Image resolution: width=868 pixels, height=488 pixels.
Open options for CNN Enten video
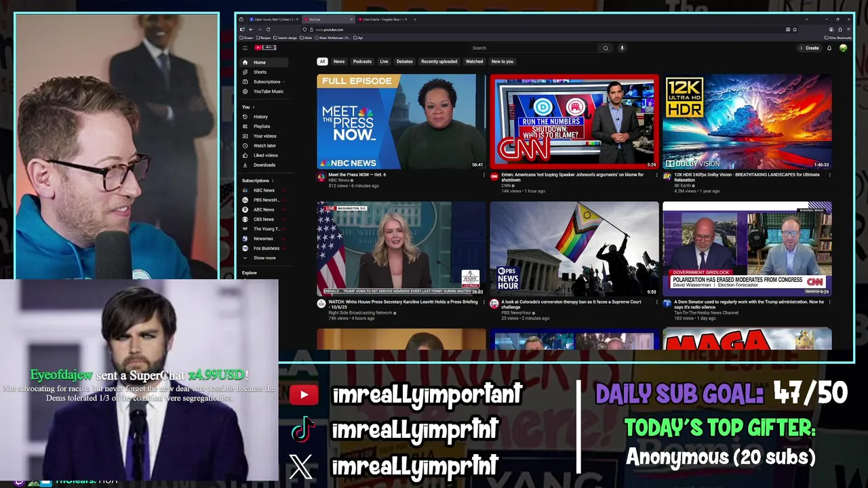tap(657, 175)
